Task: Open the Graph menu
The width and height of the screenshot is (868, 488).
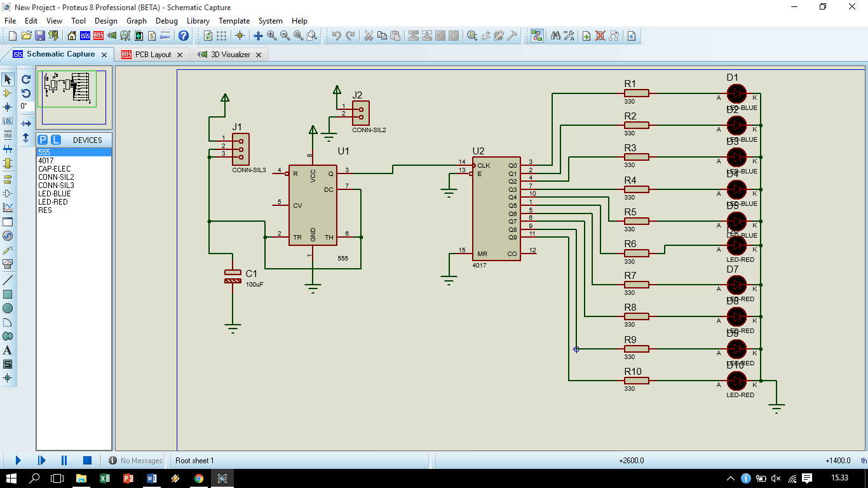Action: (137, 21)
